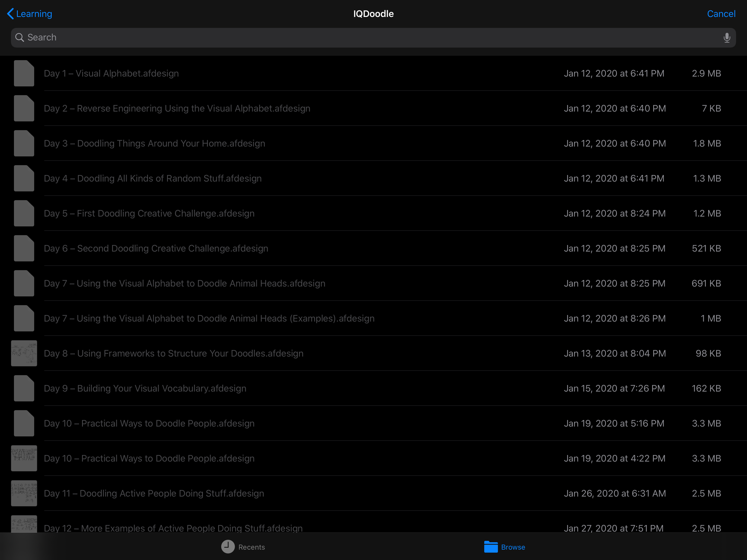Tap the search magnifier icon
The image size is (747, 560).
[20, 37]
